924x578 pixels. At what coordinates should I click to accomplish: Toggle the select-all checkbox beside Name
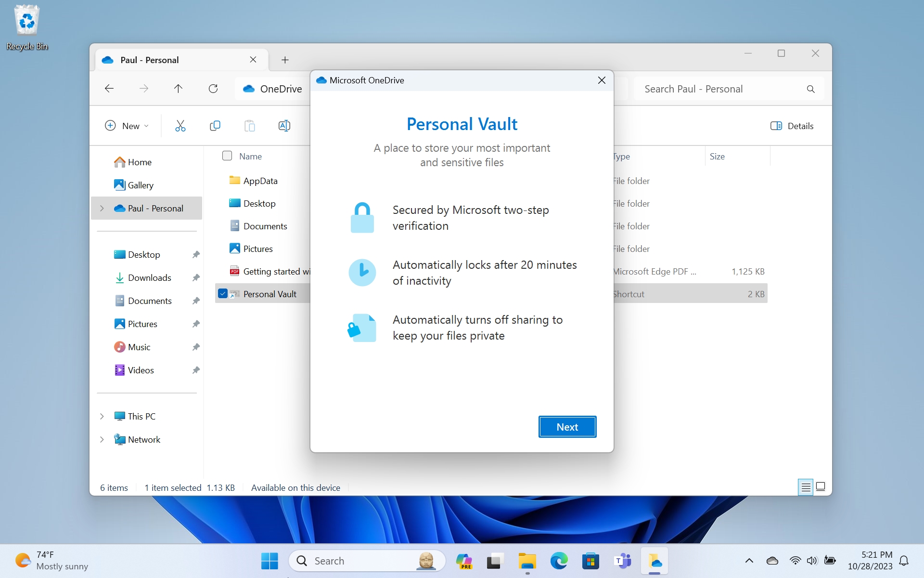227,156
